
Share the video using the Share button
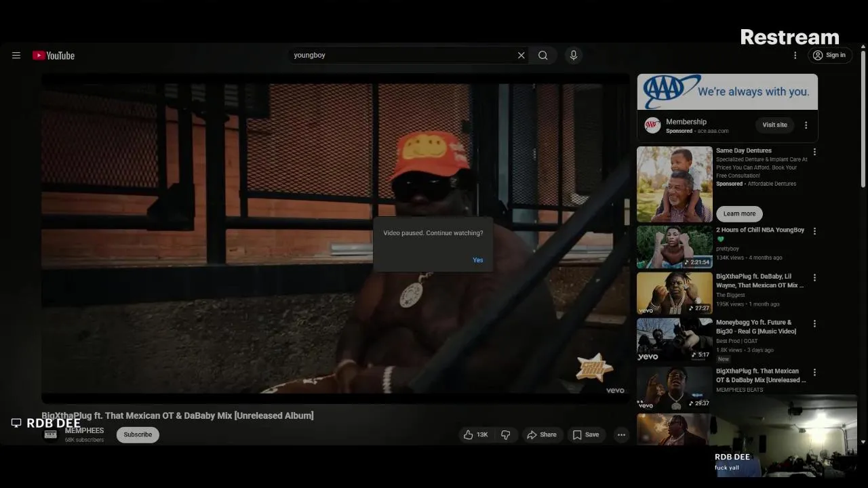542,435
